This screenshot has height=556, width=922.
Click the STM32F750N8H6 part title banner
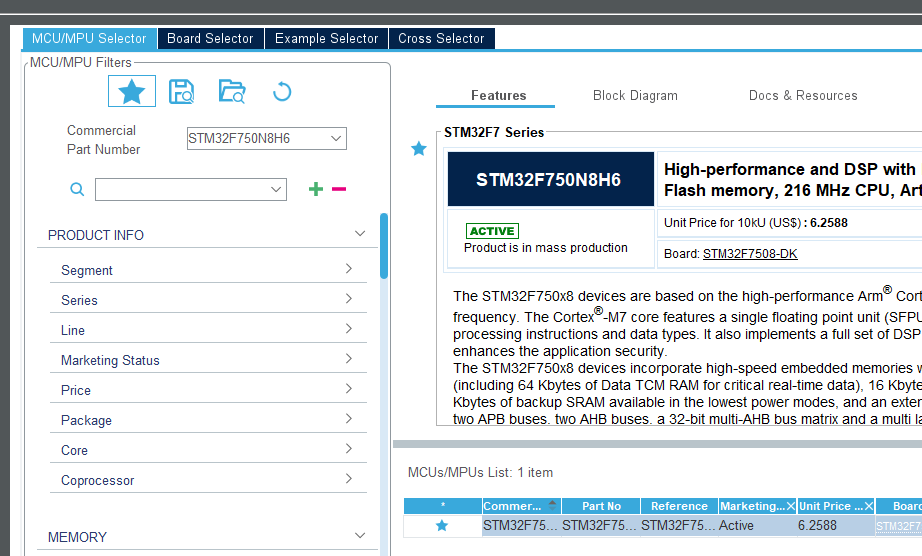coord(551,179)
